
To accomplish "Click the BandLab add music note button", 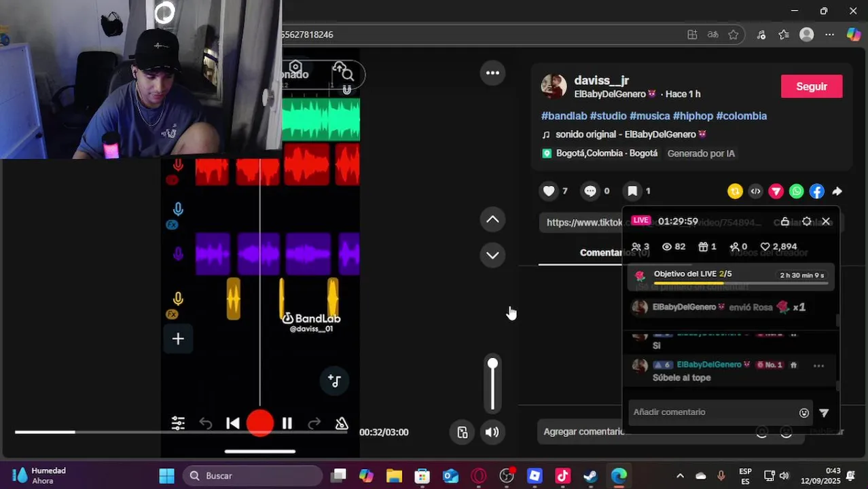I will 334,381.
